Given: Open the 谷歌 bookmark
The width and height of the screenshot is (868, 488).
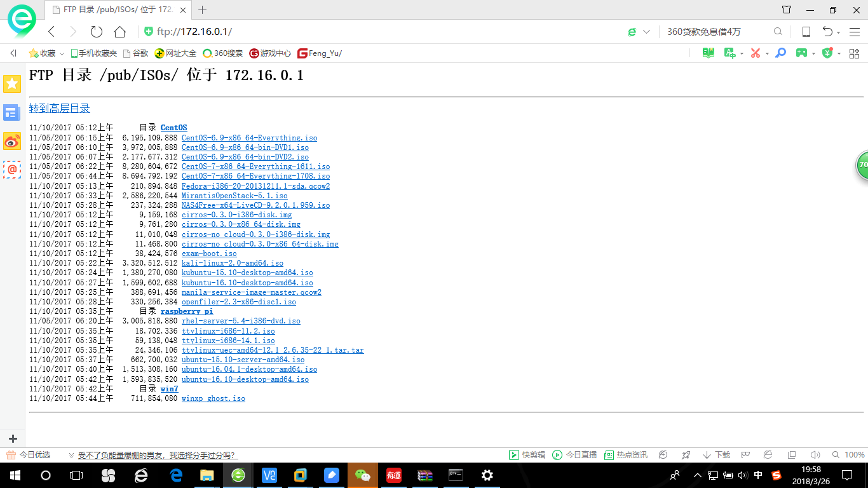Looking at the screenshot, I should tap(135, 53).
